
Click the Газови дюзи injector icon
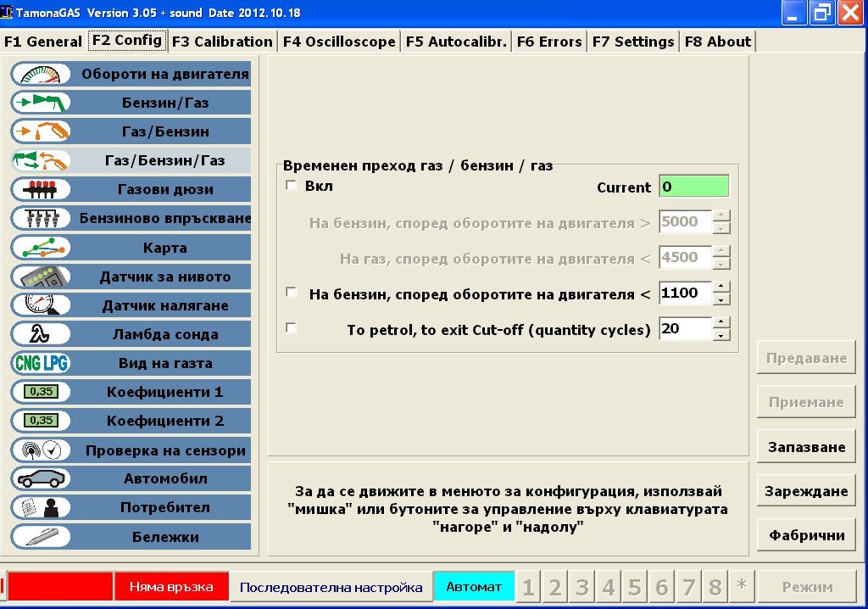tap(41, 189)
